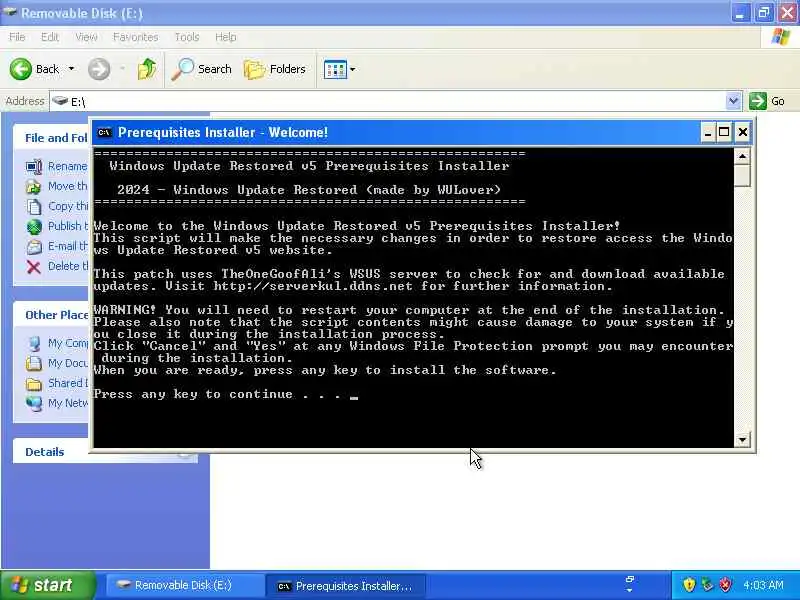
Task: Click the console scrollbar up arrow
Action: (742, 156)
